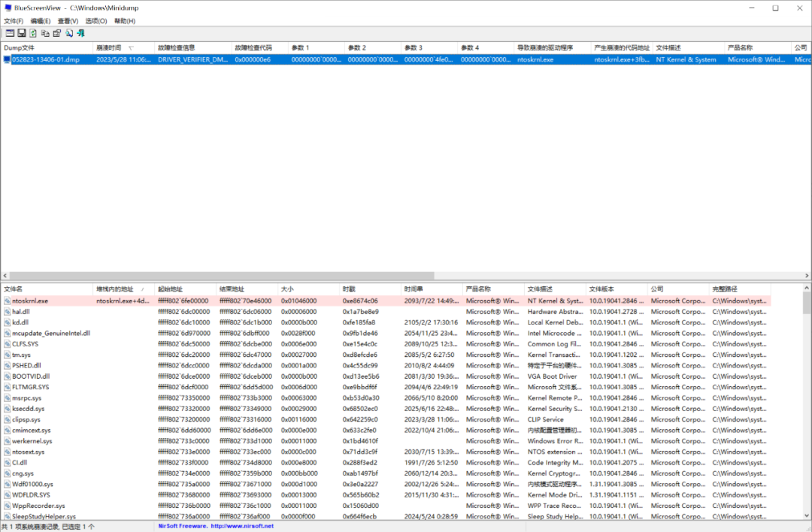Image resolution: width=812 pixels, height=532 pixels.
Task: Sort the lower list by 文件名 column header
Action: pos(14,289)
